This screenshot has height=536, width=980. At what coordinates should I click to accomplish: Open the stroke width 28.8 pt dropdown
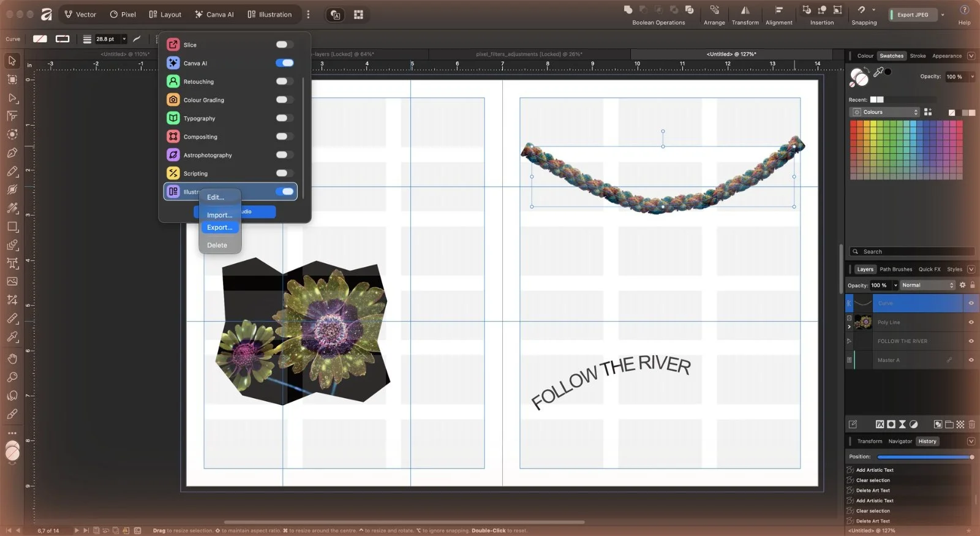(124, 39)
